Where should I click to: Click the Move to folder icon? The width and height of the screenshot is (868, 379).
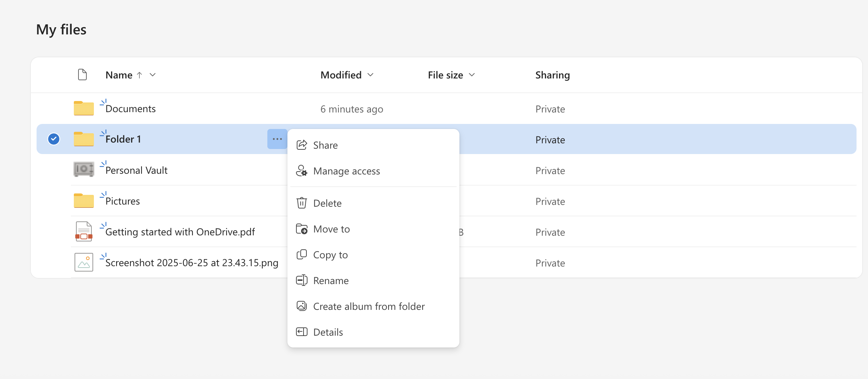pos(302,229)
